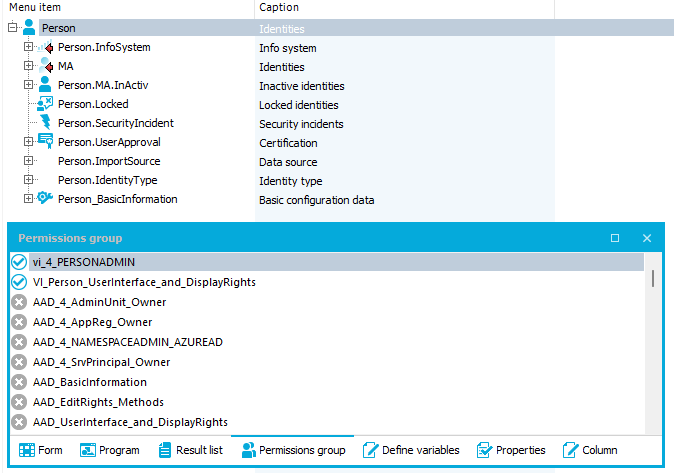Click the Person.SecurityIncident lightning icon
Screen dimensions: 674x473
tap(45, 123)
